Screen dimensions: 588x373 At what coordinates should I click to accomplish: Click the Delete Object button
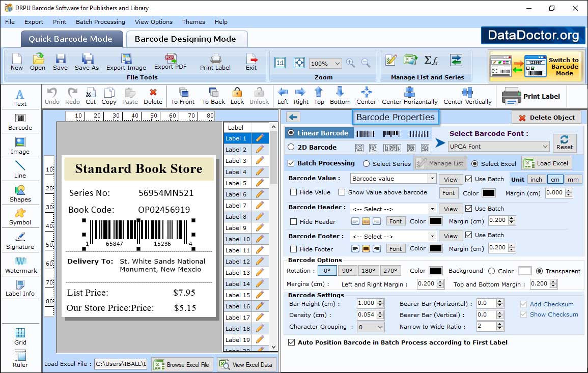(x=547, y=118)
